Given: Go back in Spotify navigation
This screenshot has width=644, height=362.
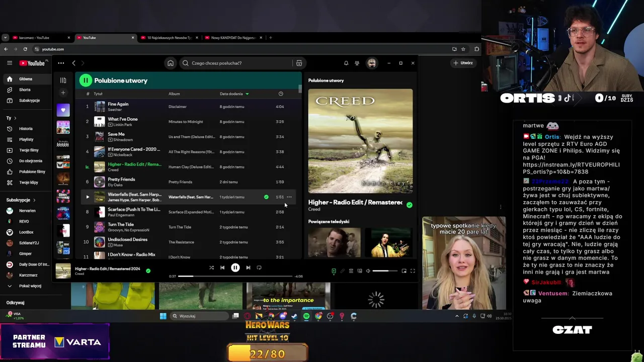Looking at the screenshot, I should [73, 63].
